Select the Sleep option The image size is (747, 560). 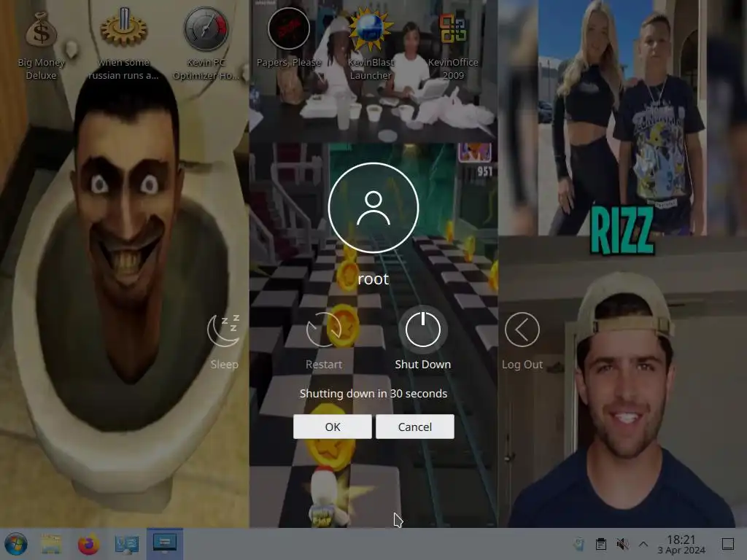tap(225, 341)
